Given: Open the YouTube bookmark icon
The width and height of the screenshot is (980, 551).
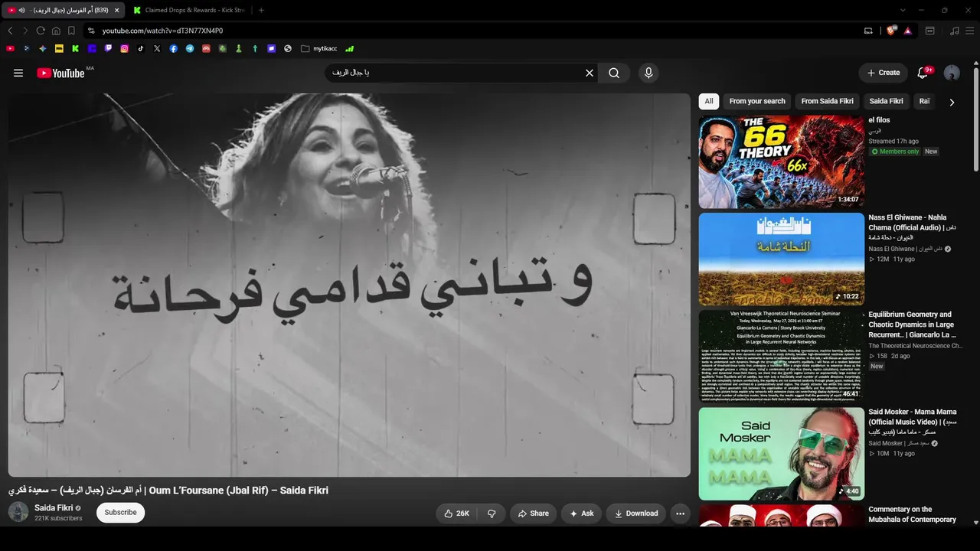Looking at the screenshot, I should tap(10, 48).
